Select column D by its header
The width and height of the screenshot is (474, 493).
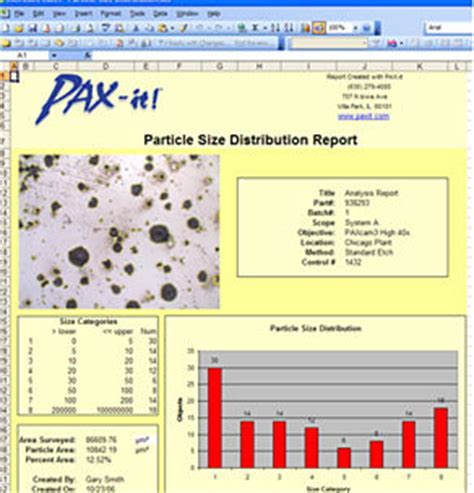click(x=105, y=67)
